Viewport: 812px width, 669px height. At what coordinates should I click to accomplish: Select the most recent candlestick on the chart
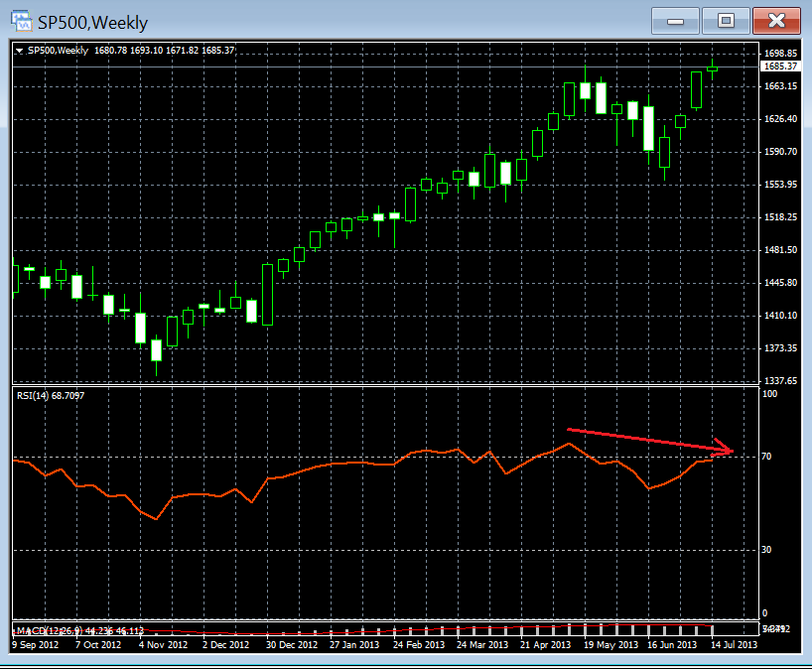(x=713, y=68)
